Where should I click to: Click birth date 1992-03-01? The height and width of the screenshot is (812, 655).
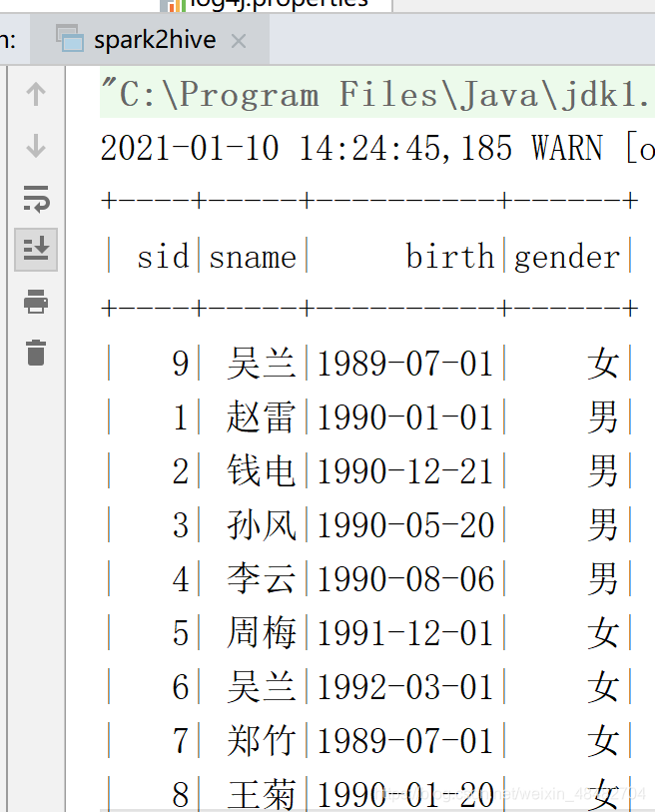405,687
